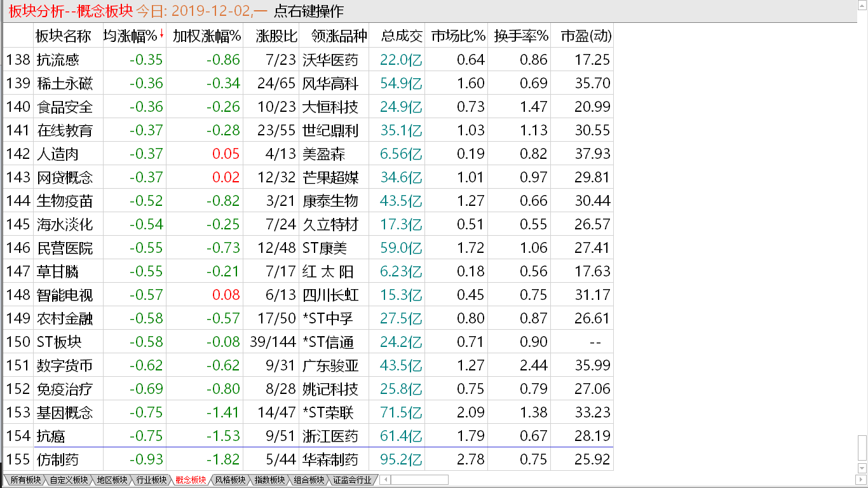Click the horizontal scrollbar thumb

(x=419, y=480)
